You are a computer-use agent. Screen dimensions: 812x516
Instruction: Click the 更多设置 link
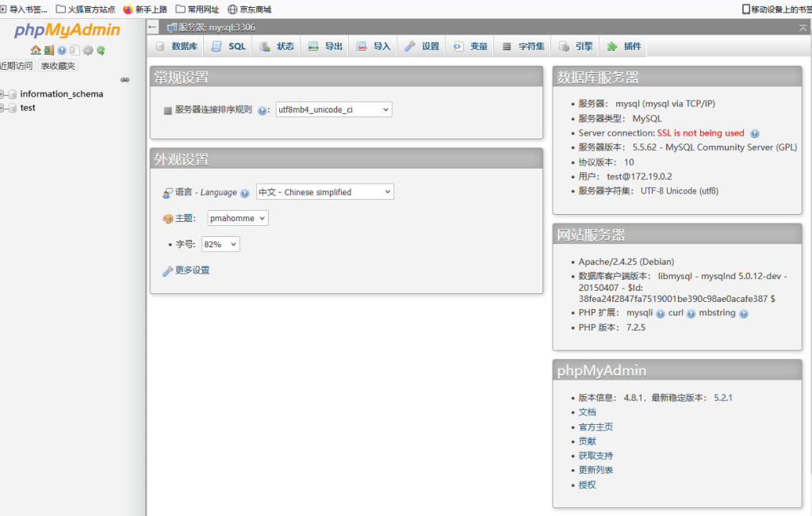(x=192, y=270)
